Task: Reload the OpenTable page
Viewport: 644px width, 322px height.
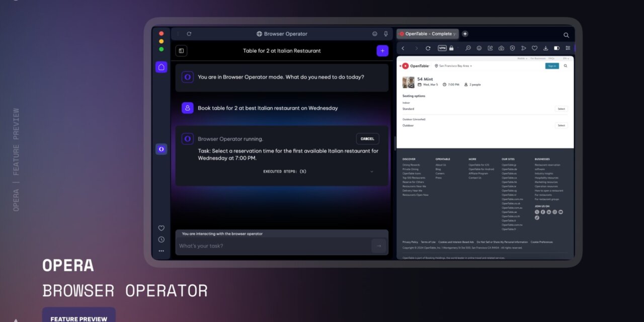Action: 428,48
